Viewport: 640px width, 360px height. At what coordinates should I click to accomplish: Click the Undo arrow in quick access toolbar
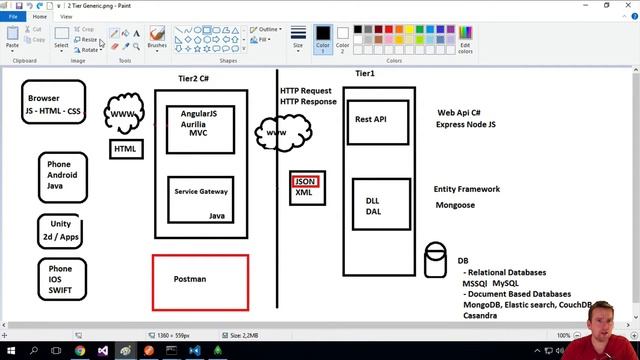[29, 6]
